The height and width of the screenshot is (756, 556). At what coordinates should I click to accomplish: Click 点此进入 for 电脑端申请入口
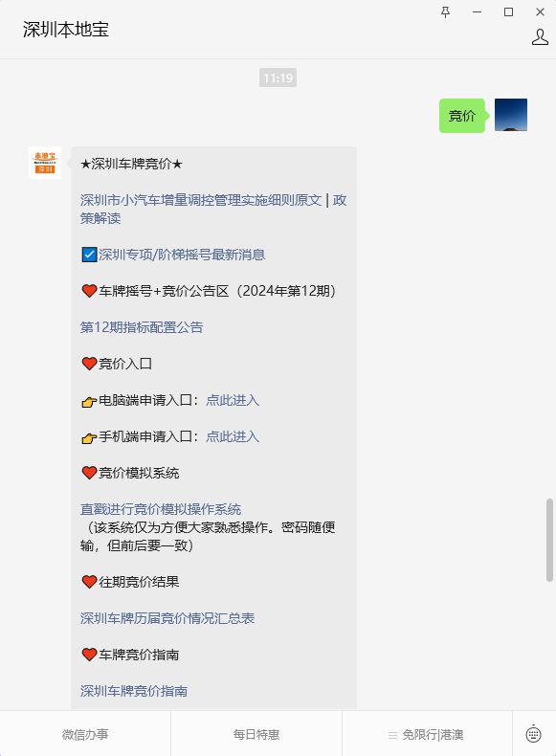pyautogui.click(x=233, y=400)
